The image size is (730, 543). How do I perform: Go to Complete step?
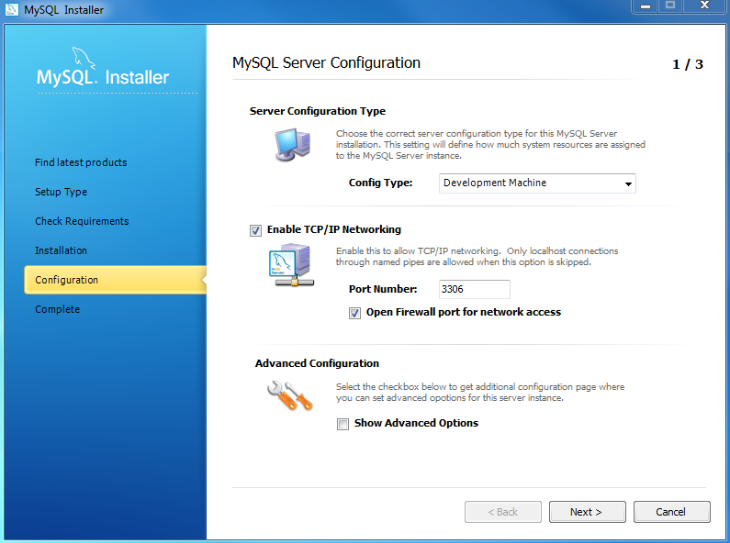pyautogui.click(x=57, y=309)
